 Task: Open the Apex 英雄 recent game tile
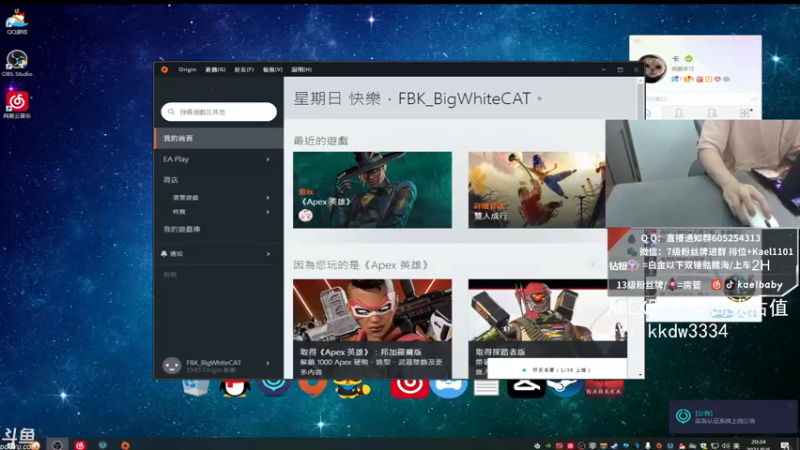point(372,190)
